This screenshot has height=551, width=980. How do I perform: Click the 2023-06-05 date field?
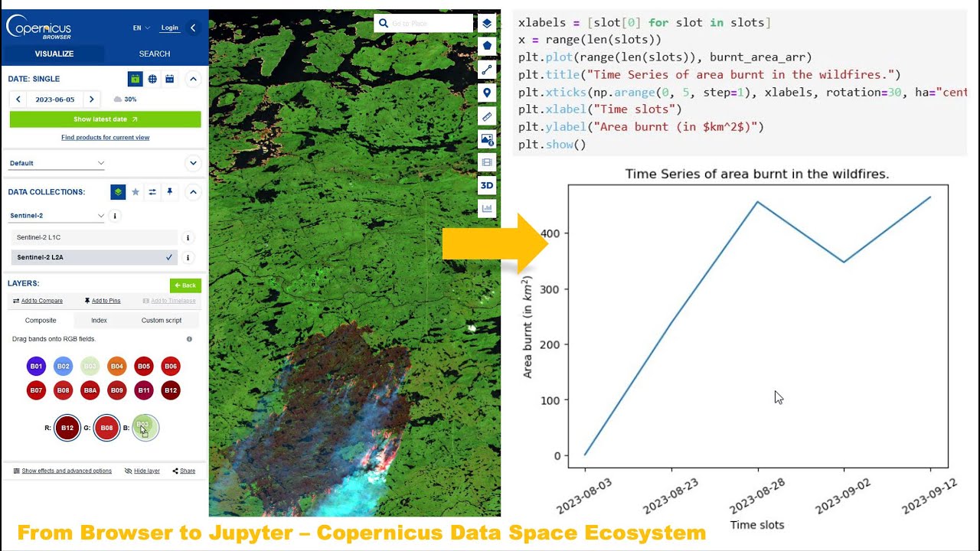55,99
